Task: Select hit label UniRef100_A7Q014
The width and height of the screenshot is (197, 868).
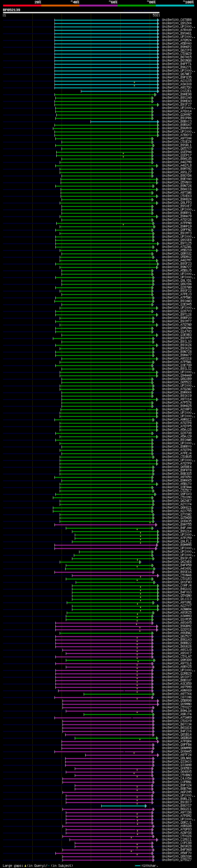Action: coord(177,111)
